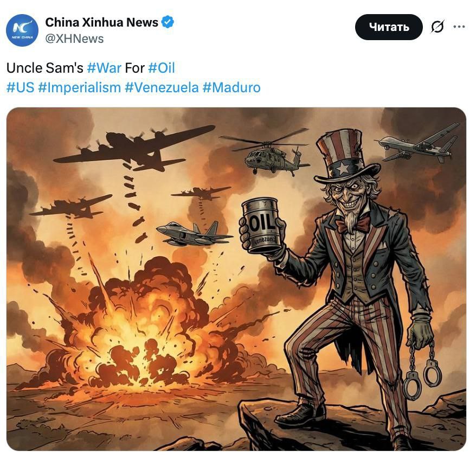This screenshot has width=476, height=459.
Task: Open the three-dots more options menu
Action: (459, 27)
